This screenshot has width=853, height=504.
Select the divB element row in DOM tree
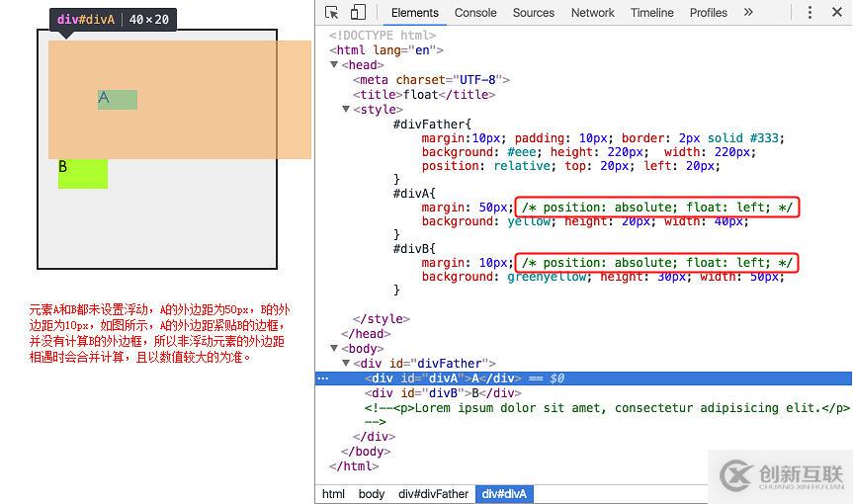tap(443, 393)
